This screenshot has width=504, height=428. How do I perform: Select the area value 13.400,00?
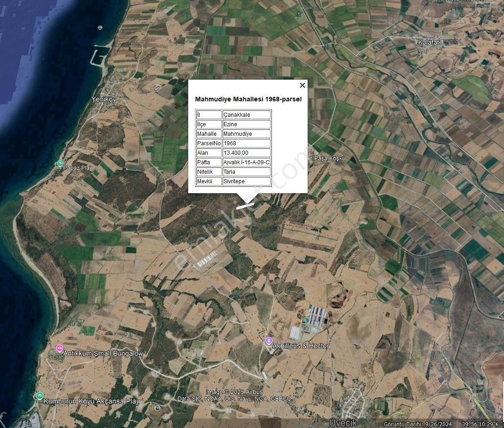pos(246,153)
